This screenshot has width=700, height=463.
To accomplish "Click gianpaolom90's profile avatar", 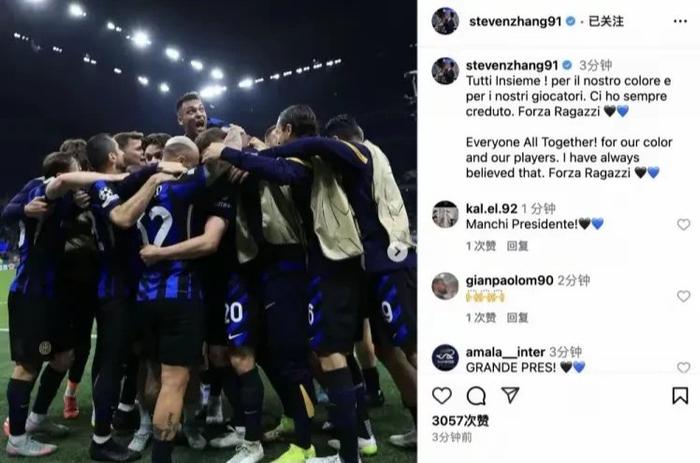I will (445, 286).
